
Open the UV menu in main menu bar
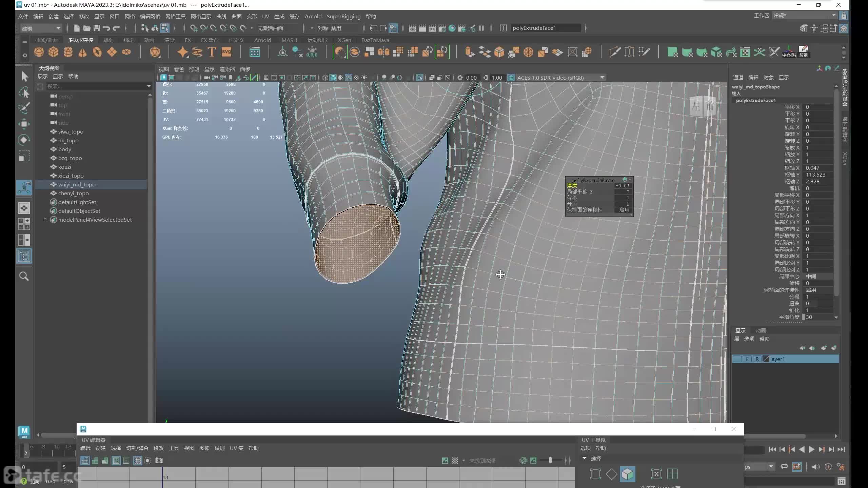[265, 16]
